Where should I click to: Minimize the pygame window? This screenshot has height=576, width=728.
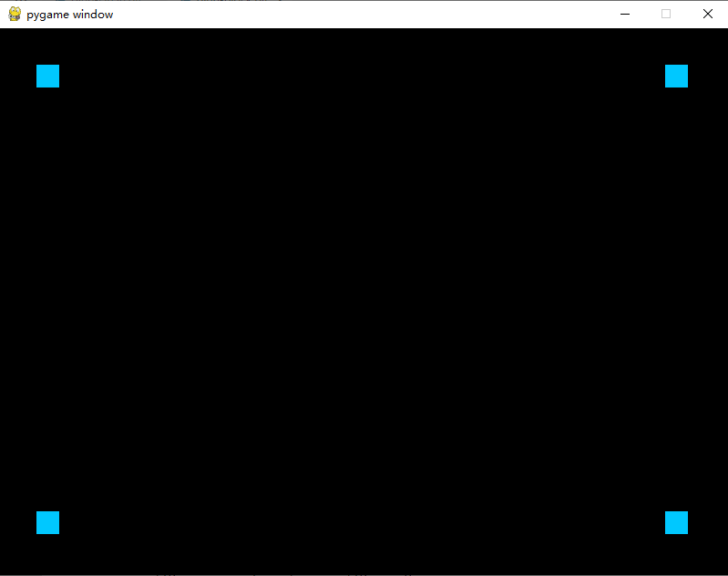[625, 14]
